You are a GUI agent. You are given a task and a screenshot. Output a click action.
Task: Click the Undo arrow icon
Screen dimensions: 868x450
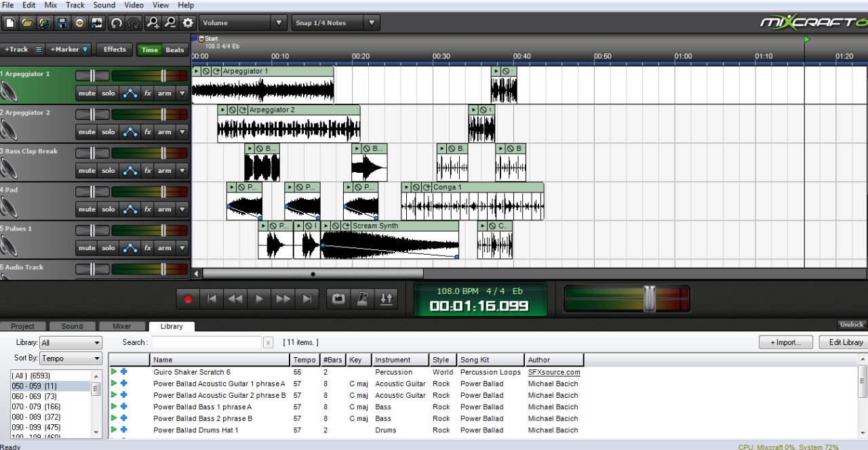[116, 22]
